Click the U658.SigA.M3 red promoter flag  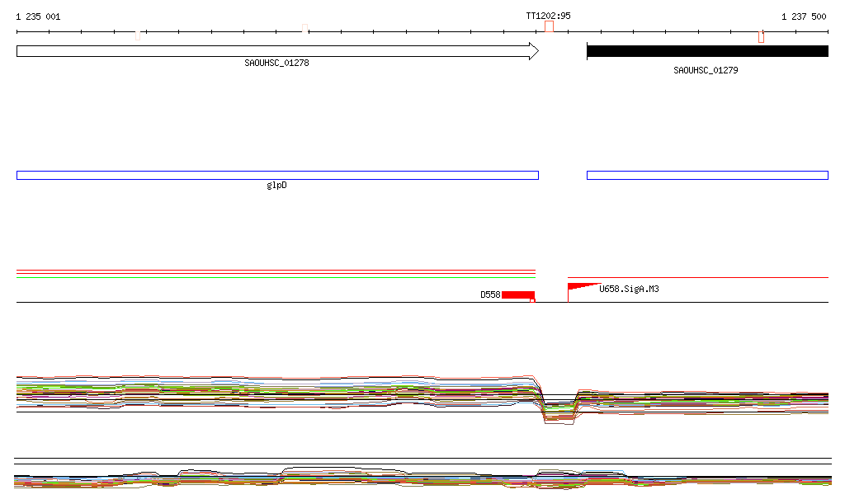(x=581, y=287)
